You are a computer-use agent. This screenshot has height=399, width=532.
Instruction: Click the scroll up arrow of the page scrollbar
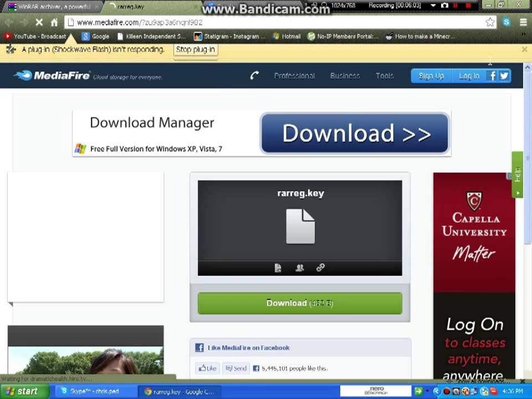527,67
